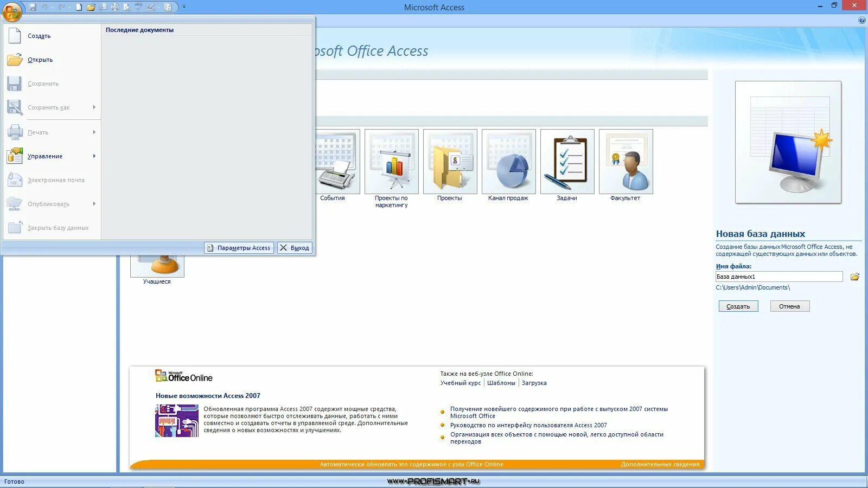The height and width of the screenshot is (488, 868).
Task: Click the Дополнительные сведения link
Action: click(660, 464)
